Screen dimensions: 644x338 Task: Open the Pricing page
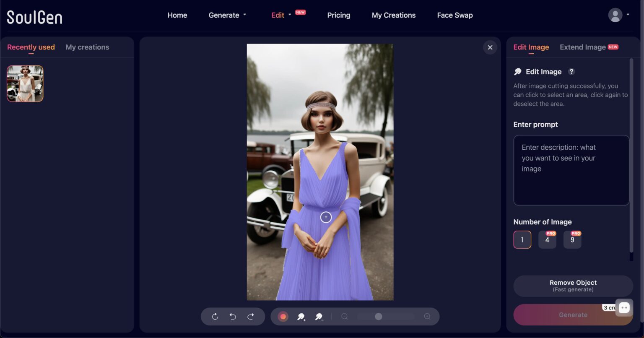[338, 15]
